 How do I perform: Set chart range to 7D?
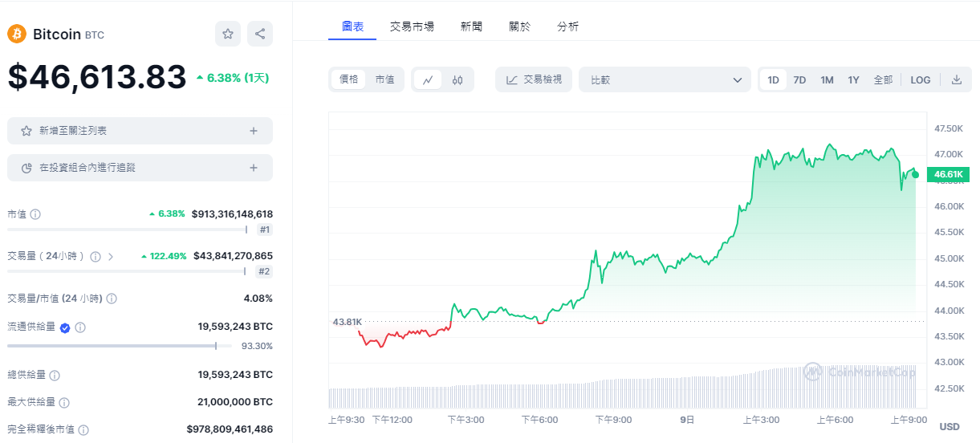point(799,79)
